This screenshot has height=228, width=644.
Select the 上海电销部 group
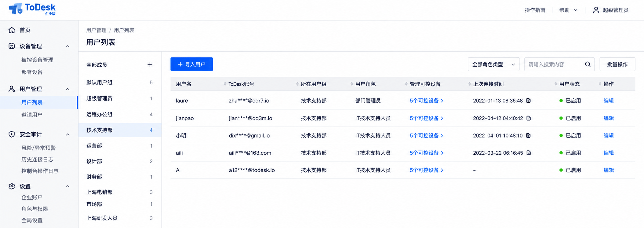pyautogui.click(x=120, y=192)
